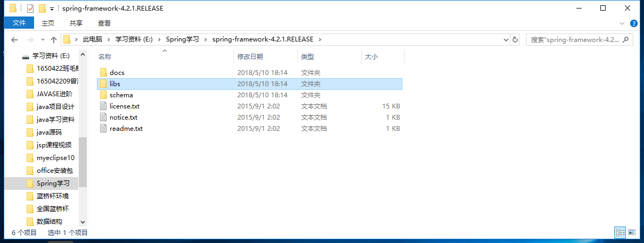Click Spring学习 in the address breadcrumb
This screenshot has width=644, height=243.
point(182,39)
